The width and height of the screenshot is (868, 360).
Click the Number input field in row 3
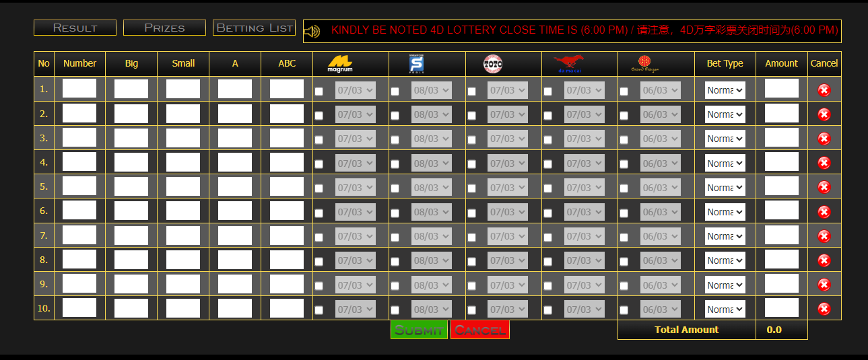79,137
